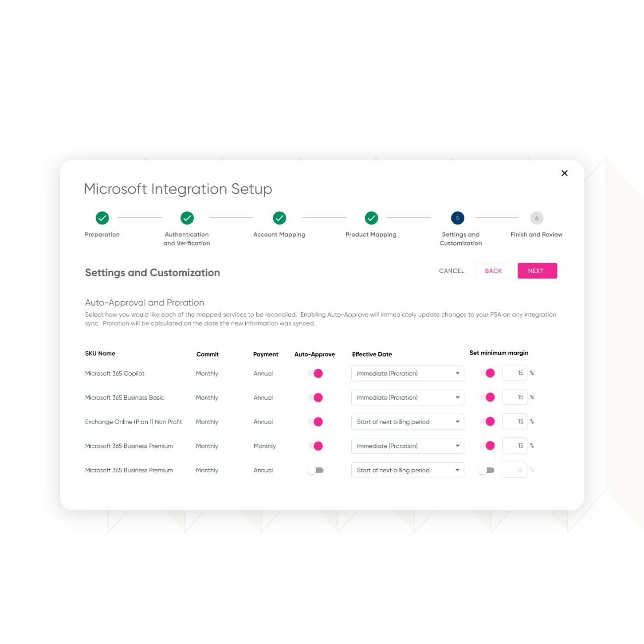The height and width of the screenshot is (644, 644).
Task: Click the Preparation step checkmark icon
Action: pos(102,218)
